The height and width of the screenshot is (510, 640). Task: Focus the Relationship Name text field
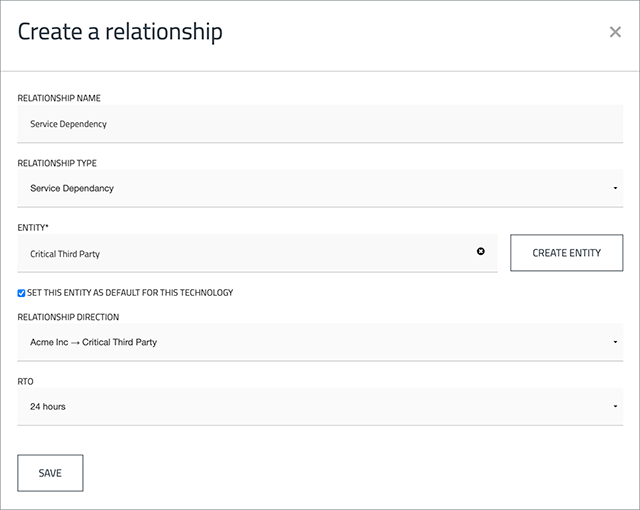coord(320,124)
